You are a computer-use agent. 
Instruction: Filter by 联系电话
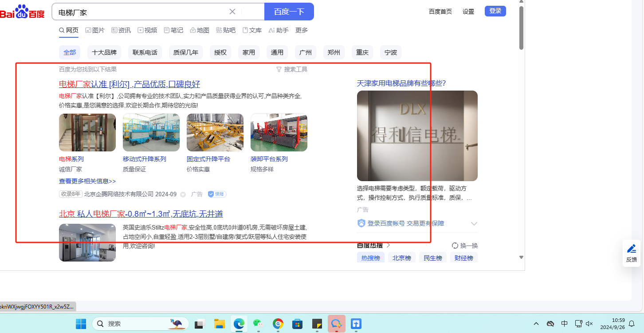(x=145, y=52)
